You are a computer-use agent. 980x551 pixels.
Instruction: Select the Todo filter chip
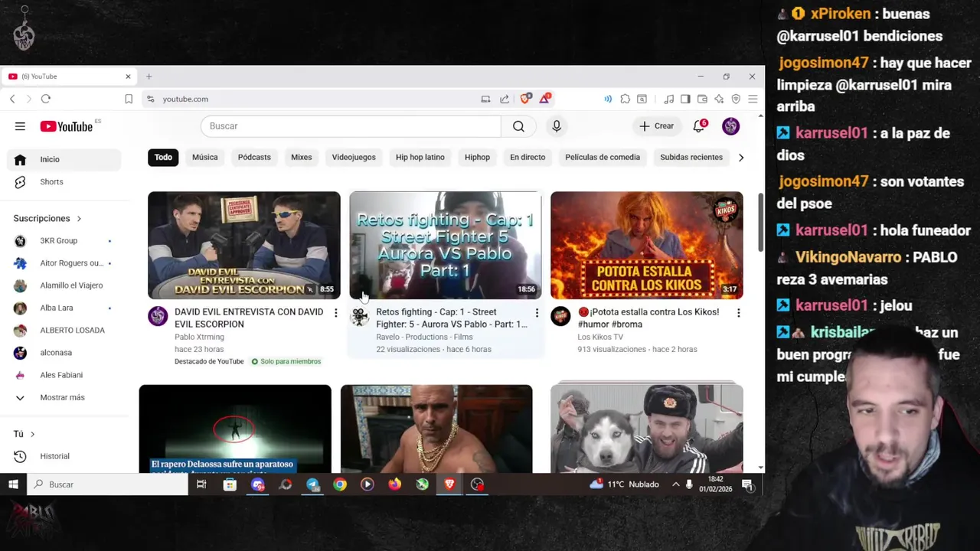click(x=163, y=158)
